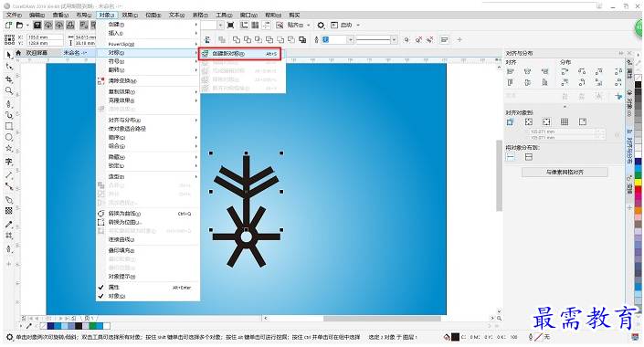
Task: Expand PowerClip submenu
Action: (x=148, y=44)
